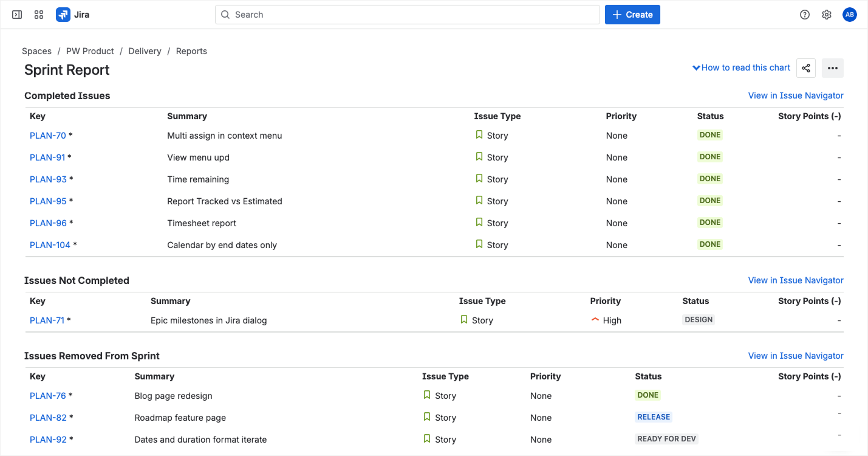
Task: Click the Story icon in PLAN-70 row
Action: click(479, 135)
